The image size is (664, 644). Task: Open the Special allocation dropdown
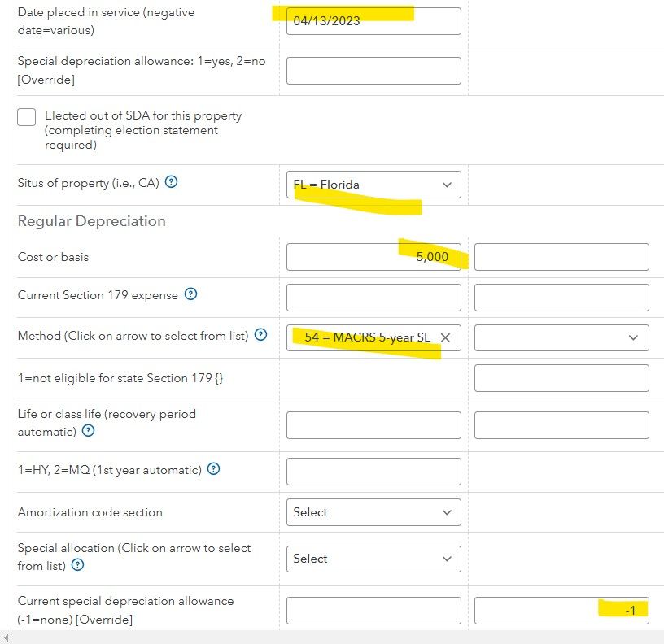(373, 559)
